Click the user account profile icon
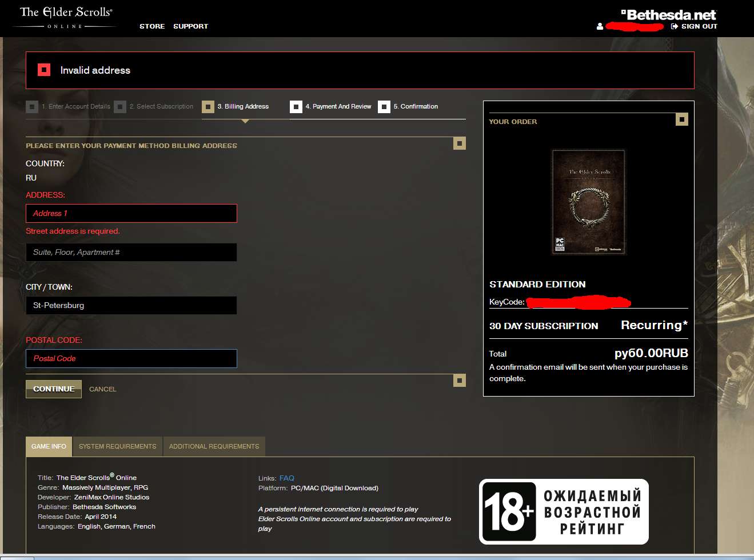The image size is (754, 560). click(x=600, y=26)
